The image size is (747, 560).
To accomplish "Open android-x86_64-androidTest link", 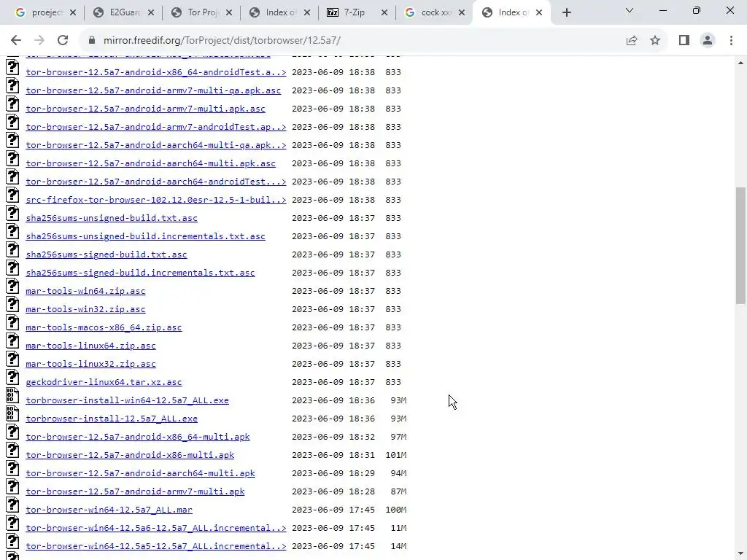I will click(156, 72).
